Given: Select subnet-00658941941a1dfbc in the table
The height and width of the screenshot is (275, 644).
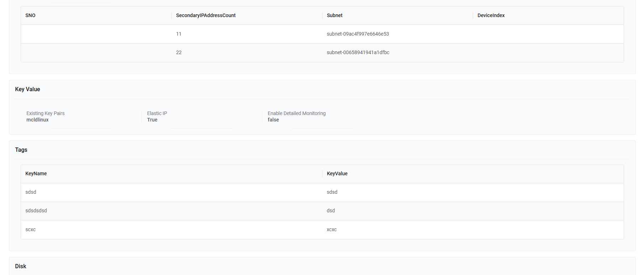Looking at the screenshot, I should click(358, 52).
